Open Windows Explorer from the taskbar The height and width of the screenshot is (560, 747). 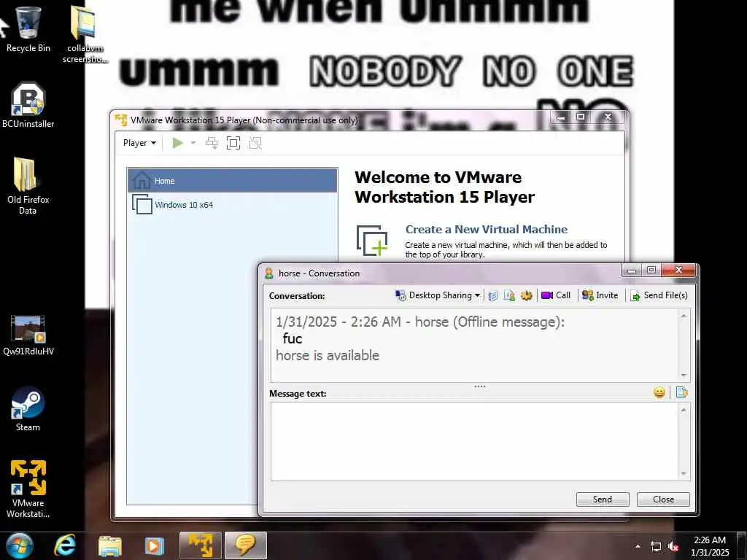[110, 545]
